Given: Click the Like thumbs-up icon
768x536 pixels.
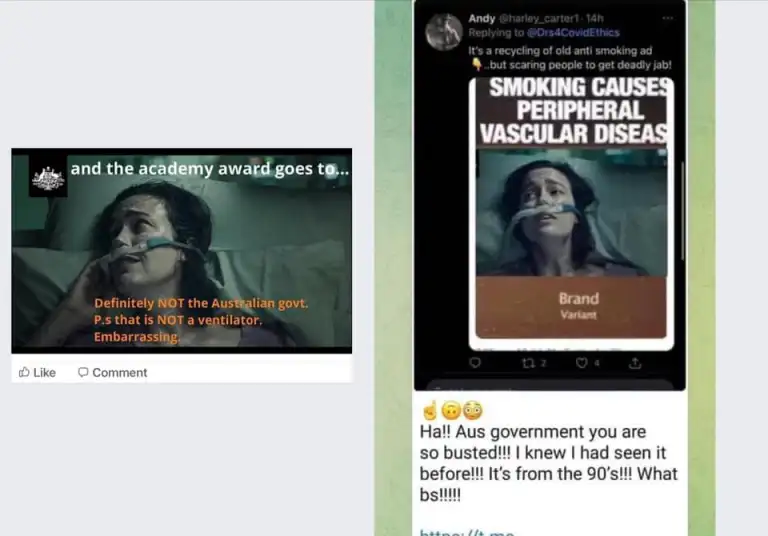Looking at the screenshot, I should [x=24, y=372].
